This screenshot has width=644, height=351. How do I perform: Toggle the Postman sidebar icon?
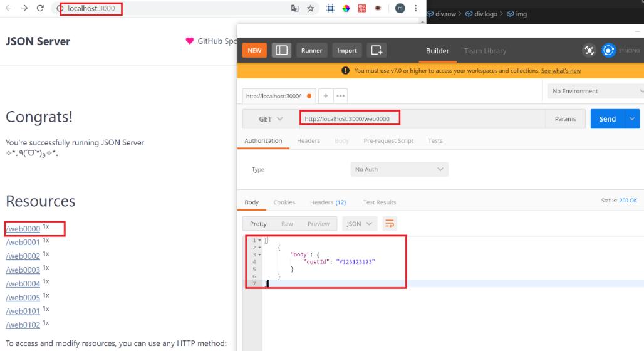tap(281, 50)
